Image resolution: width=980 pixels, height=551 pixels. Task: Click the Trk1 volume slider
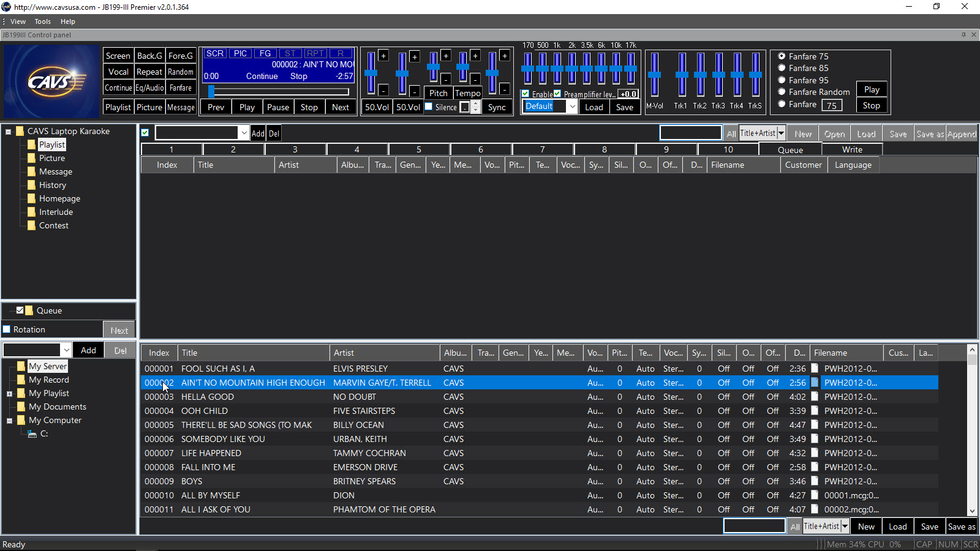click(x=682, y=75)
